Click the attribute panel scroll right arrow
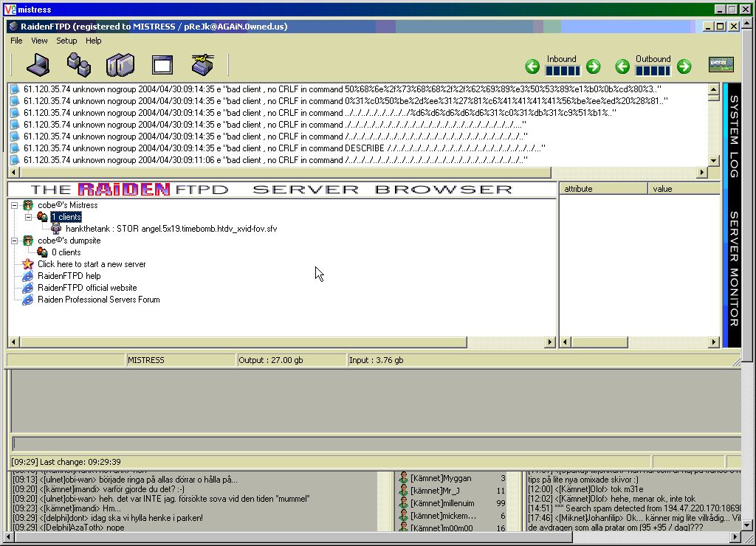Viewport: 756px width, 546px height. [714, 342]
